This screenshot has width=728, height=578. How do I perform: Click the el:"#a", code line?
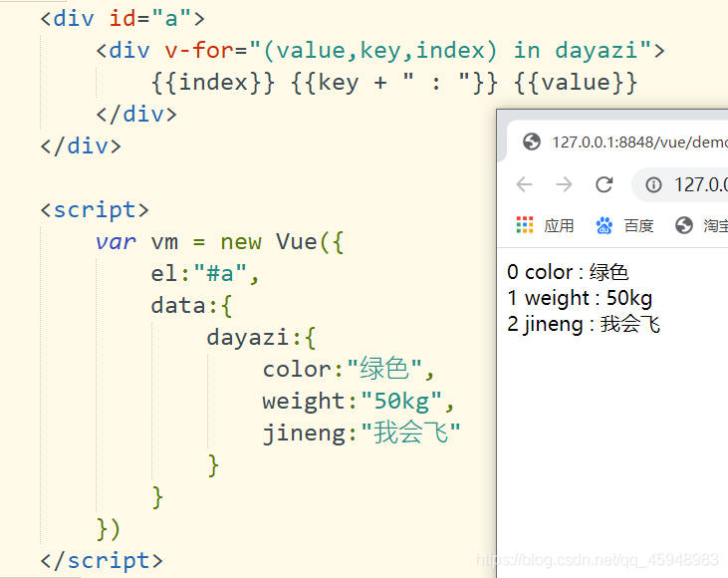[x=205, y=274]
